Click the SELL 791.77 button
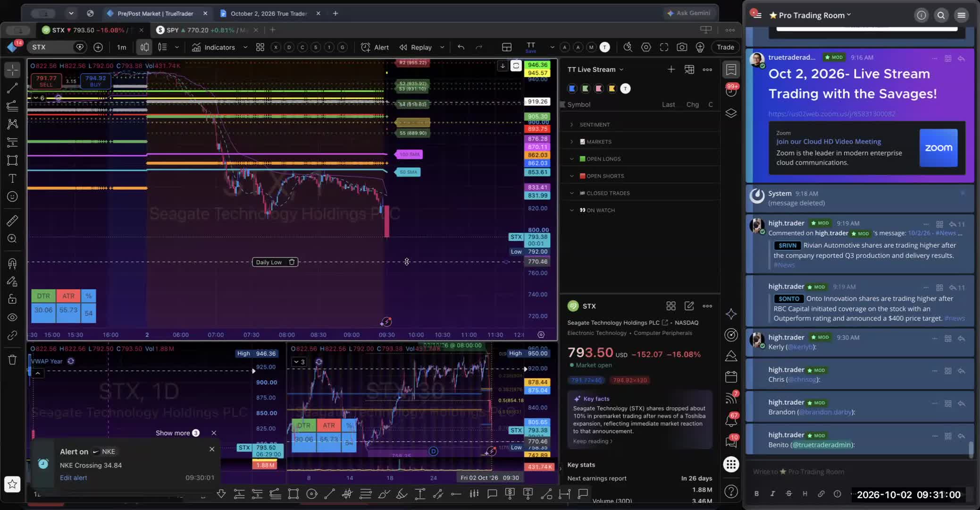 click(x=46, y=81)
